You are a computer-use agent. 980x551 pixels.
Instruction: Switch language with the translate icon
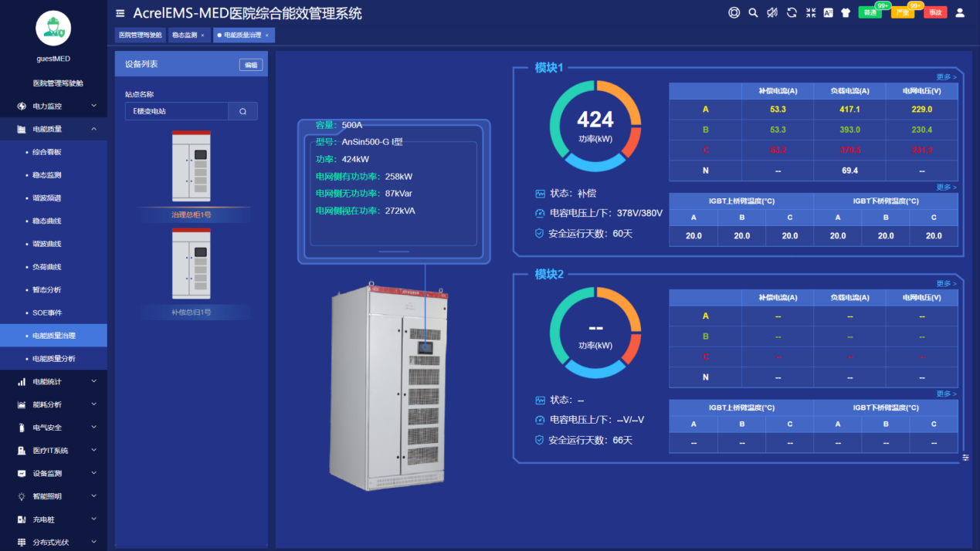tap(828, 12)
